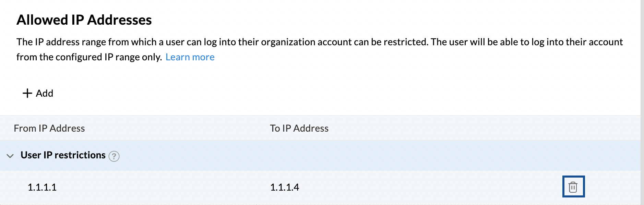Click the User IP restrictions section label
Image resolution: width=644 pixels, height=205 pixels.
pos(63,155)
